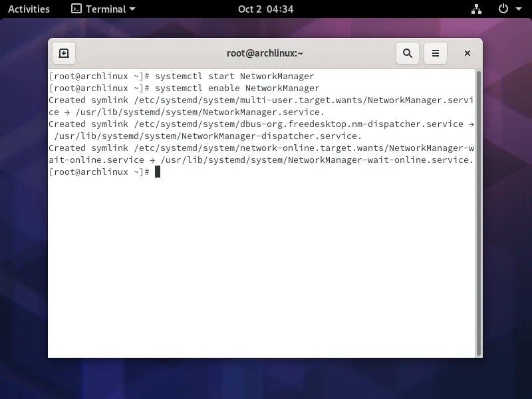Viewport: 532px width, 399px height.
Task: Click the network-online.target.wants symlink line
Action: (x=261, y=148)
